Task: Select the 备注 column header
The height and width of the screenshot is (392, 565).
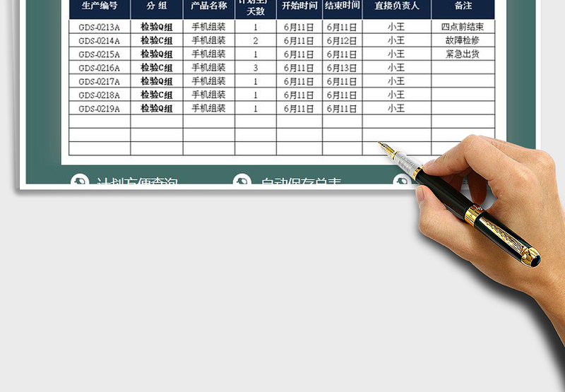Action: tap(463, 6)
